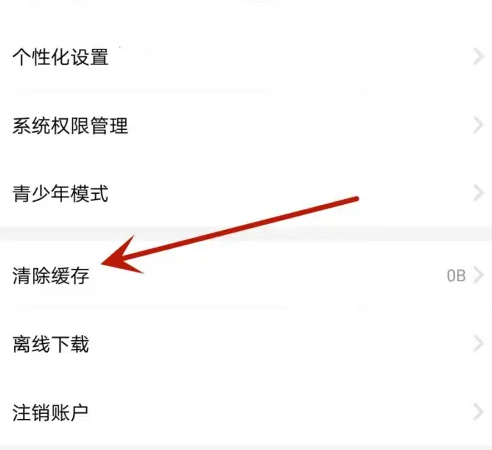Click bottom gray bar under 注销账户
The height and width of the screenshot is (450, 492).
tap(246, 447)
